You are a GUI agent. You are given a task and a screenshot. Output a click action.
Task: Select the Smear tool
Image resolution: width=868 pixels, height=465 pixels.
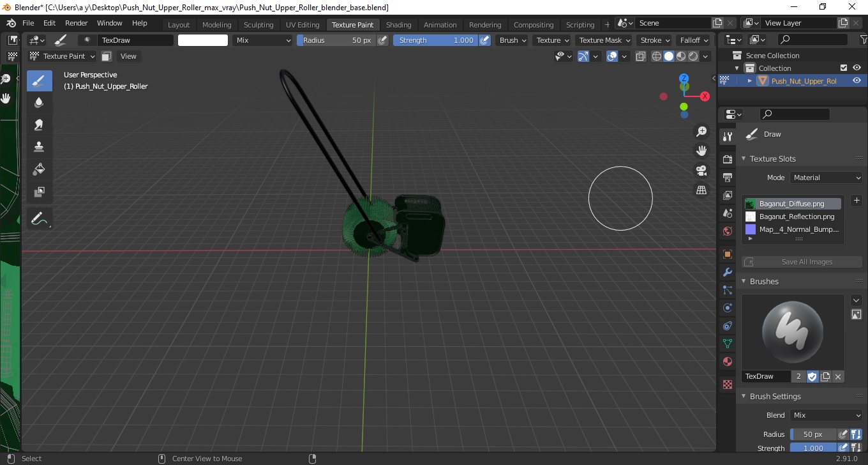click(x=39, y=125)
